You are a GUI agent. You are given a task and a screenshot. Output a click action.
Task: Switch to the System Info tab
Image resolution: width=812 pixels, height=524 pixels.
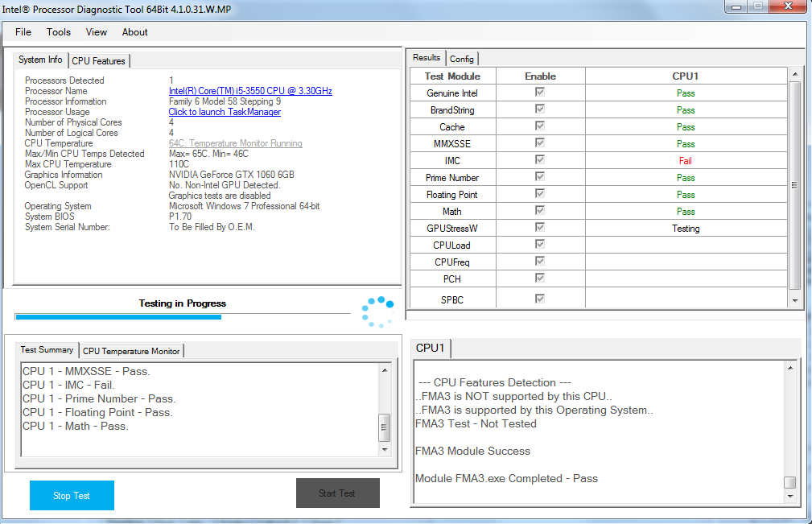40,60
